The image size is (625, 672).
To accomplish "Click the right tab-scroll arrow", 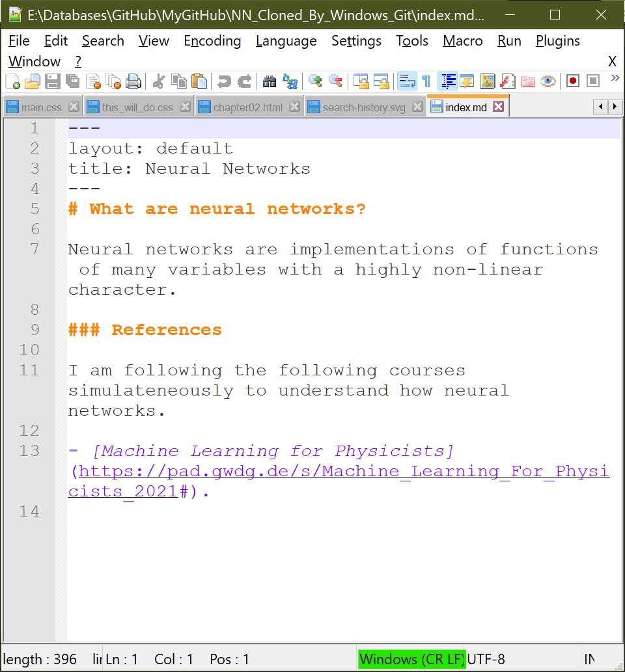I will (x=616, y=106).
